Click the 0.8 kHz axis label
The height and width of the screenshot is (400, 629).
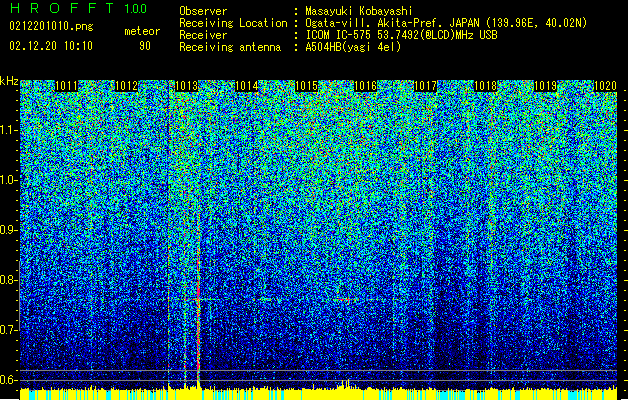click(9, 280)
